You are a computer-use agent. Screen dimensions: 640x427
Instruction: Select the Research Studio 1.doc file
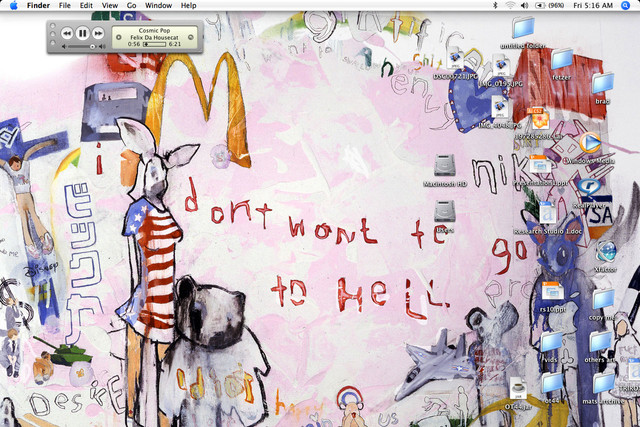[547, 213]
